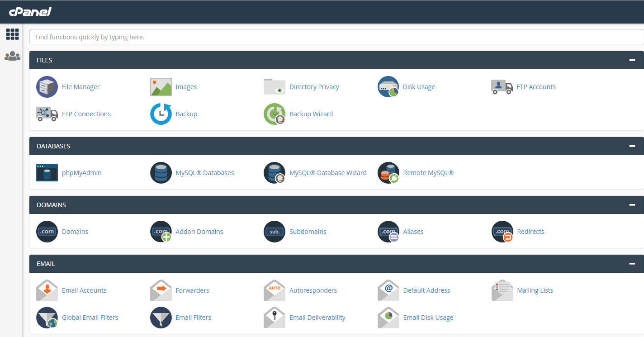Open the Default Address @ icon
The width and height of the screenshot is (644, 337).
[388, 290]
